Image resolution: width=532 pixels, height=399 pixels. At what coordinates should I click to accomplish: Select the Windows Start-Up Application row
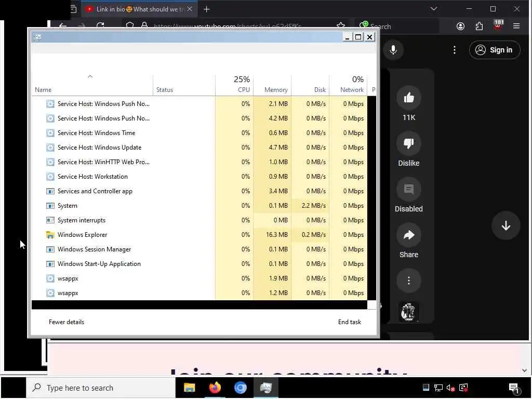199,264
